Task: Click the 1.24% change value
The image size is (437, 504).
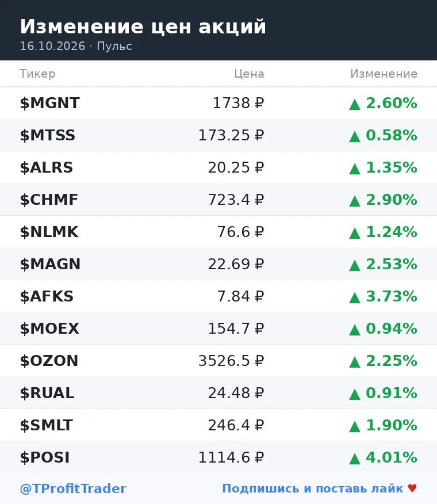Action: point(392,232)
